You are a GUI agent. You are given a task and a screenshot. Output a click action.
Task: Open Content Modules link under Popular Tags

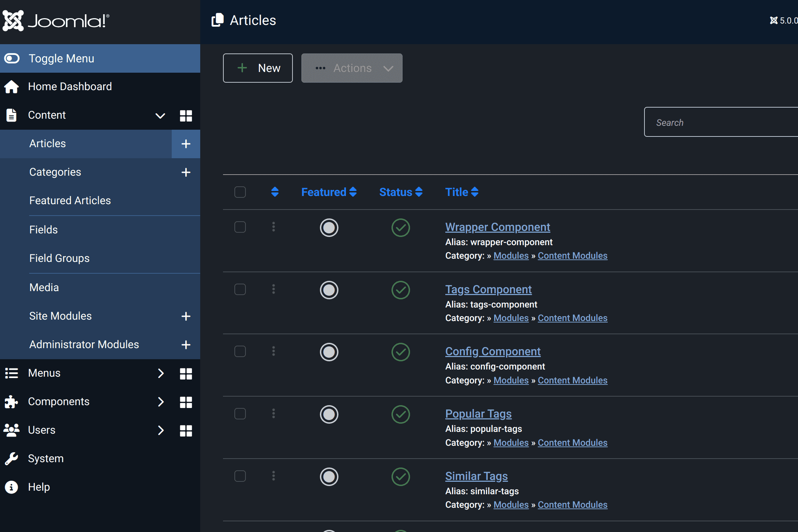tap(572, 443)
